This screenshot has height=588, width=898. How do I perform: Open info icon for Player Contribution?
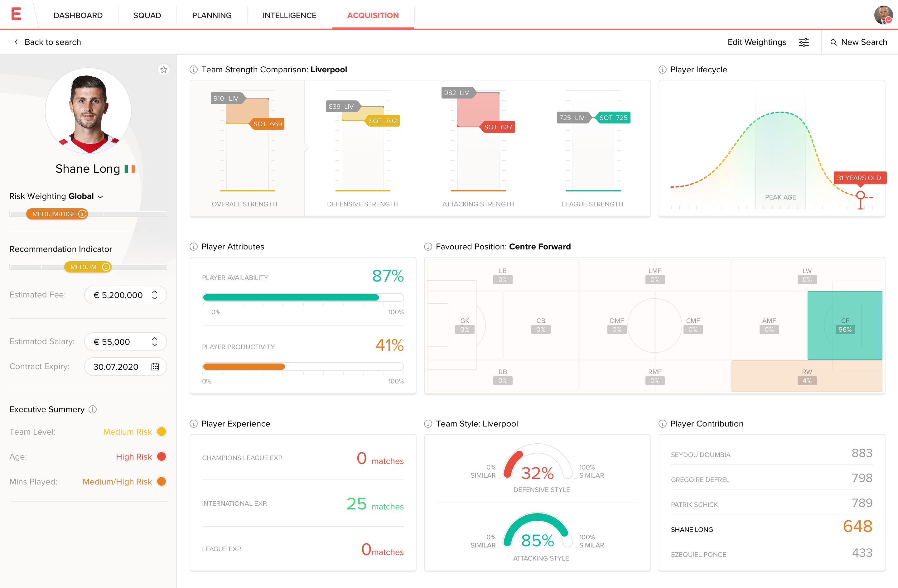point(662,424)
